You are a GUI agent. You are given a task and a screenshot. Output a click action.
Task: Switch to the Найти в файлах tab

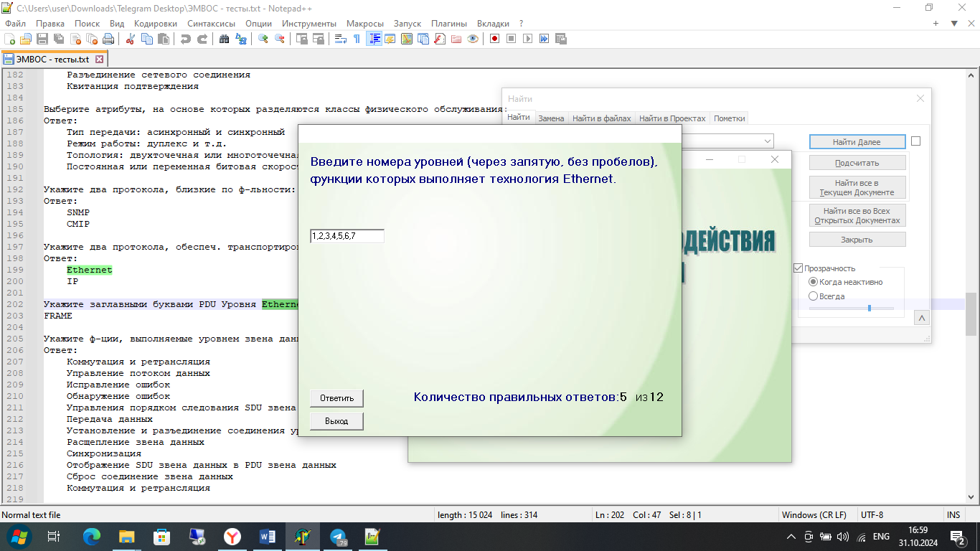(x=602, y=118)
